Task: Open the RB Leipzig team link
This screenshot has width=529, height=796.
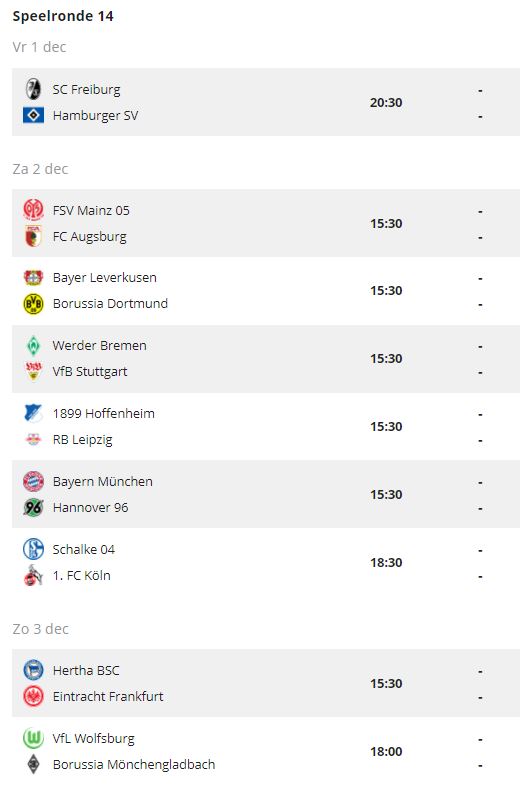Action: click(82, 440)
